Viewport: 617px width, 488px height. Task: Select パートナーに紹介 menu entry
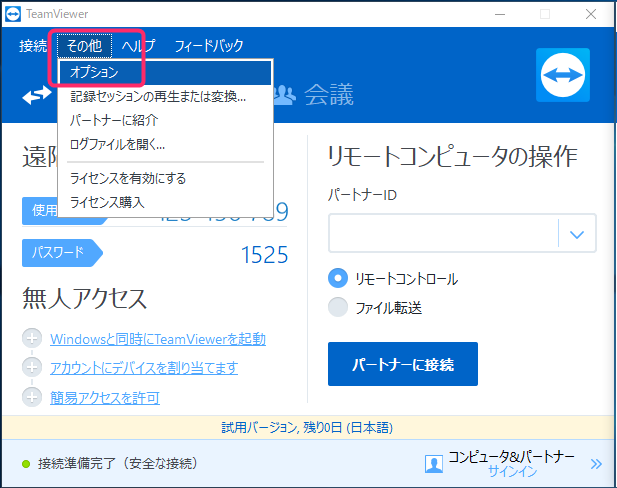tap(165, 120)
